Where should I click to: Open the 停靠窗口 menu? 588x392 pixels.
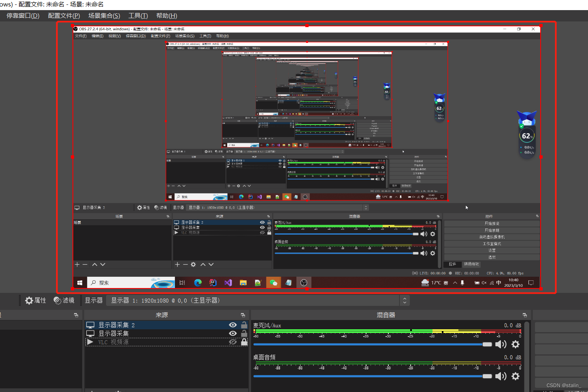click(x=23, y=16)
